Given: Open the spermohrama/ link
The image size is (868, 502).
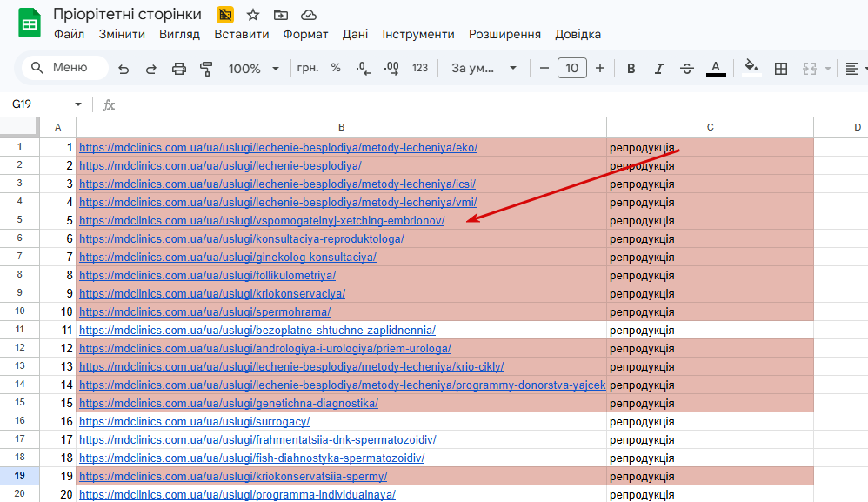Looking at the screenshot, I should (204, 311).
